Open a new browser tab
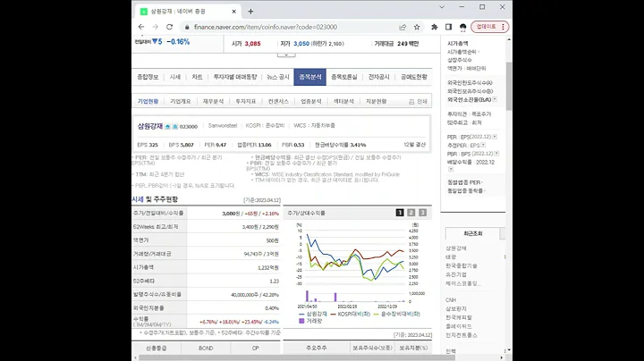Screen dimensions: 644x361 tap(250, 12)
